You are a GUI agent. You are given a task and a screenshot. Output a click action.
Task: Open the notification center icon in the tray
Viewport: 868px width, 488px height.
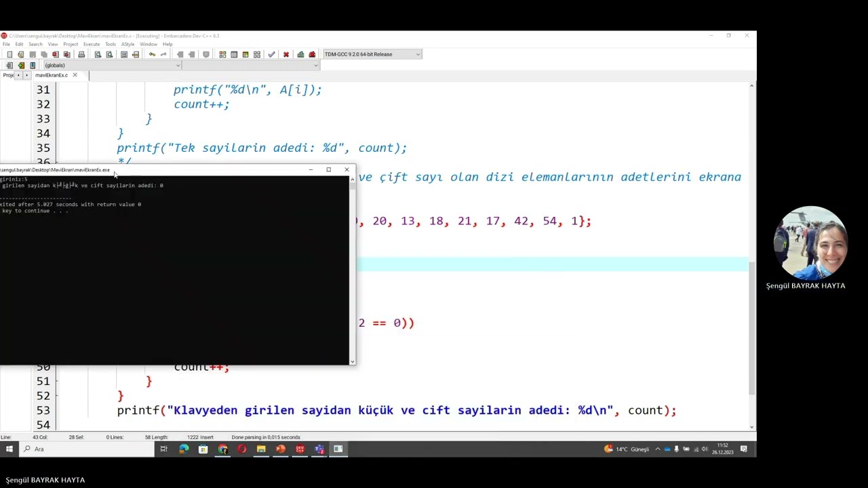click(744, 449)
